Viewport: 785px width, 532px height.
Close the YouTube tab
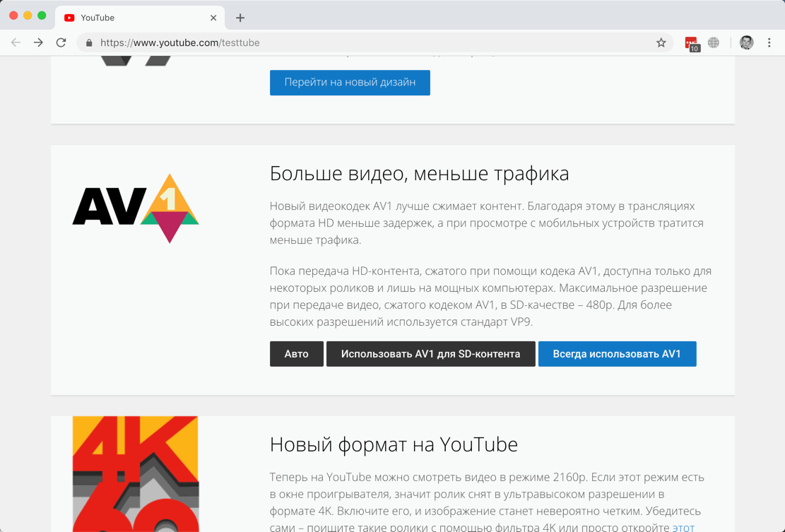213,18
